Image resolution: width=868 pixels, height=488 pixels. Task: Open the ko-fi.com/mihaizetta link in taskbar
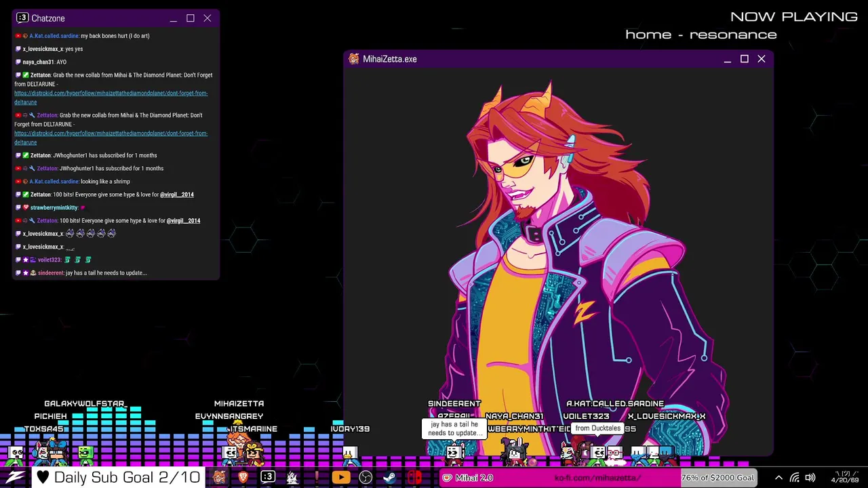tap(597, 478)
